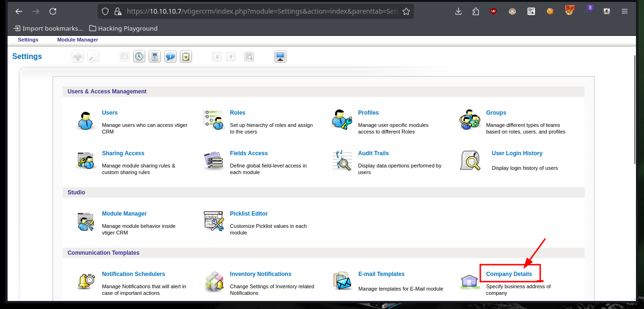Open the Roles settings link
Viewport: 644px width, 309px height.
coord(238,113)
